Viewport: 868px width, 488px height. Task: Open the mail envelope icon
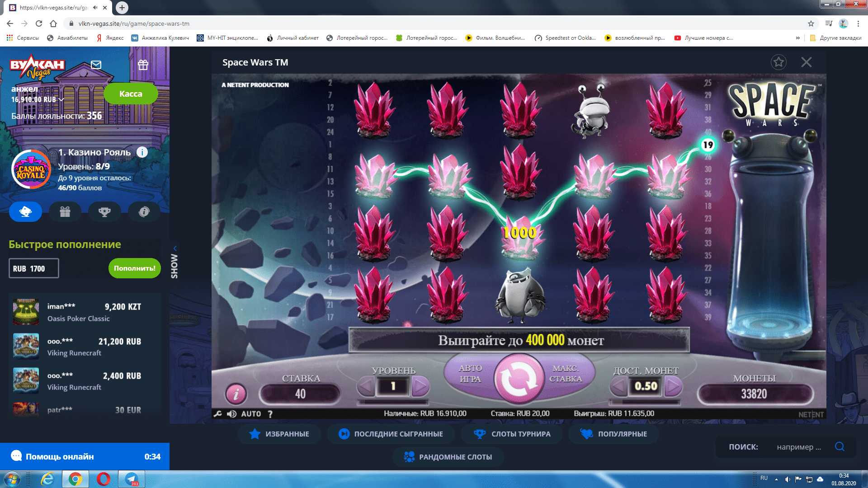96,65
